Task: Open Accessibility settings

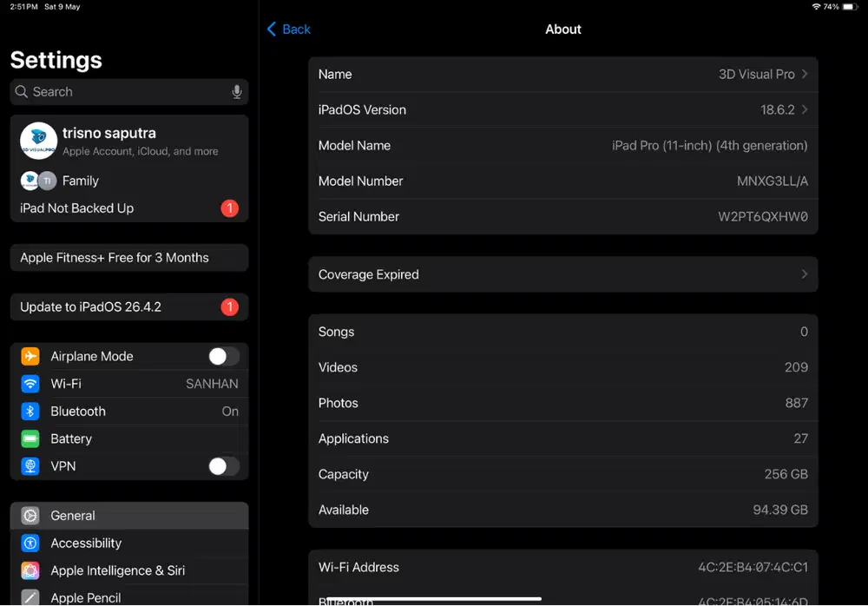Action: click(129, 543)
